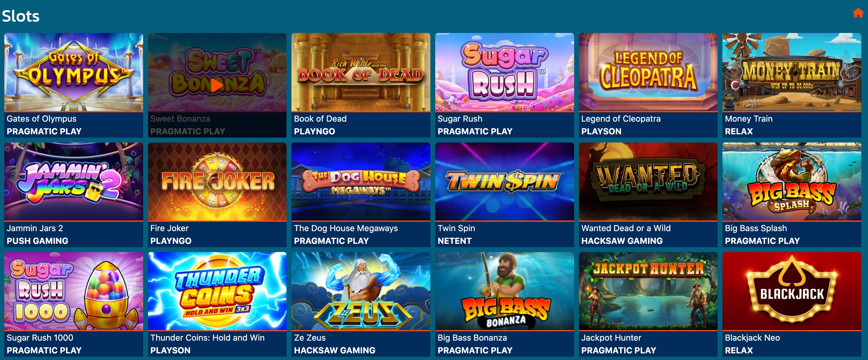The width and height of the screenshot is (868, 360).
Task: Select the Fire Joker slot image
Action: point(217,182)
